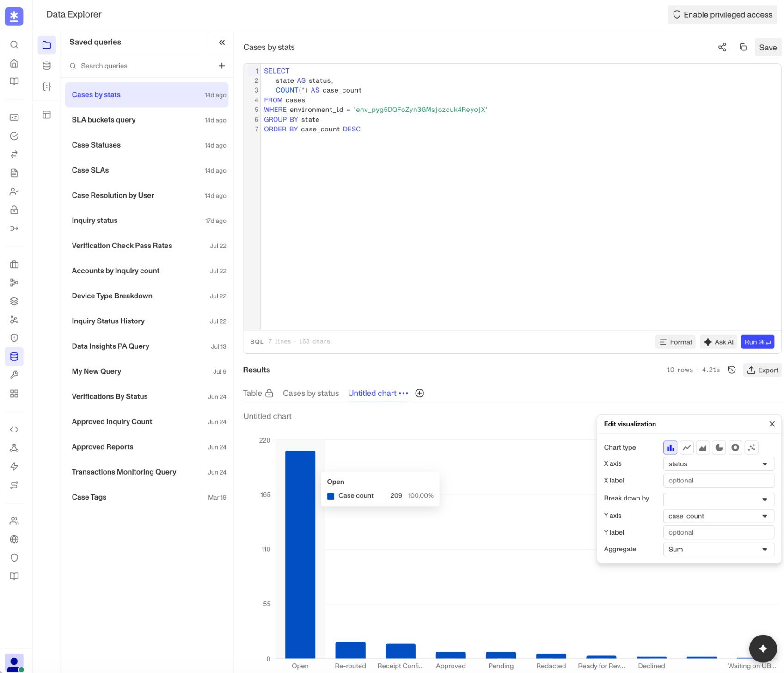
Task: Click Enable privileged access
Action: (x=722, y=15)
